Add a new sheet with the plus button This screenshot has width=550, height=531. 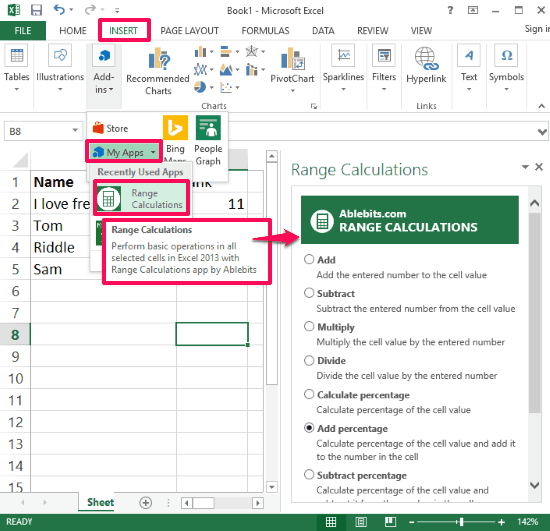(146, 503)
